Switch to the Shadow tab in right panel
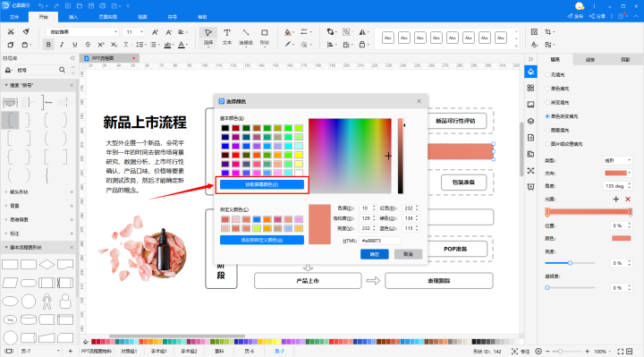Image resolution: width=644 pixels, height=357 pixels. 625,60
